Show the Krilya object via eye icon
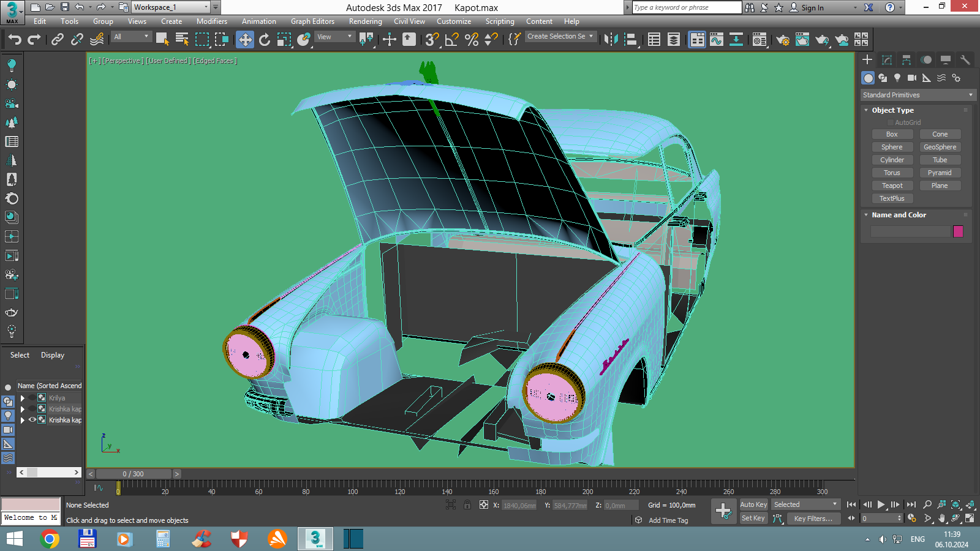This screenshot has height=551, width=980. click(32, 397)
